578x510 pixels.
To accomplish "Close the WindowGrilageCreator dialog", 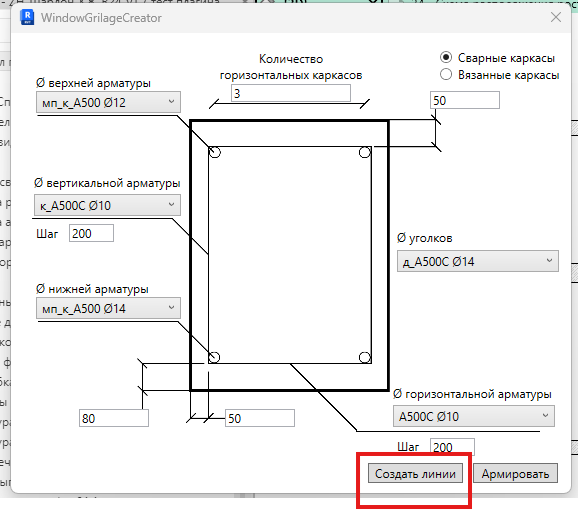I will point(556,17).
